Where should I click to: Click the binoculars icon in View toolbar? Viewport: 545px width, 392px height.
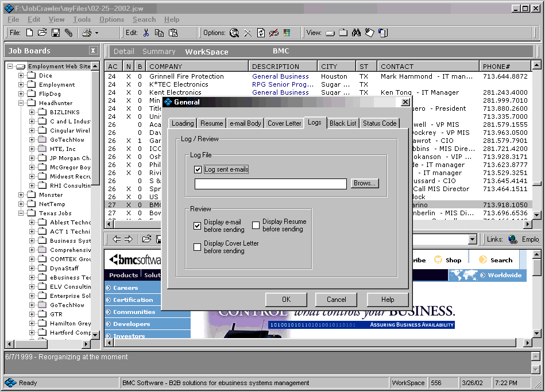357,33
